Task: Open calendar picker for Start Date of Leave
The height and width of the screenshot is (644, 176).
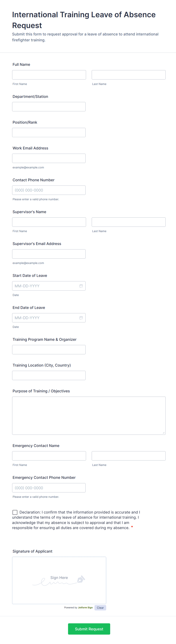Action: click(x=81, y=286)
